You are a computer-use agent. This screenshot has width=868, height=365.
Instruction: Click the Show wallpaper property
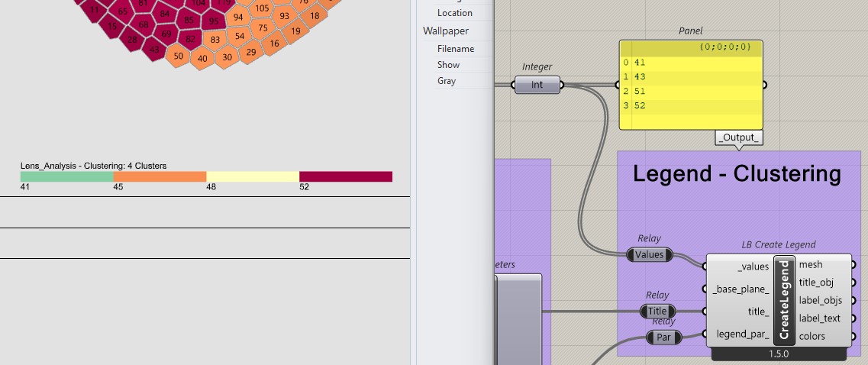[x=448, y=65]
